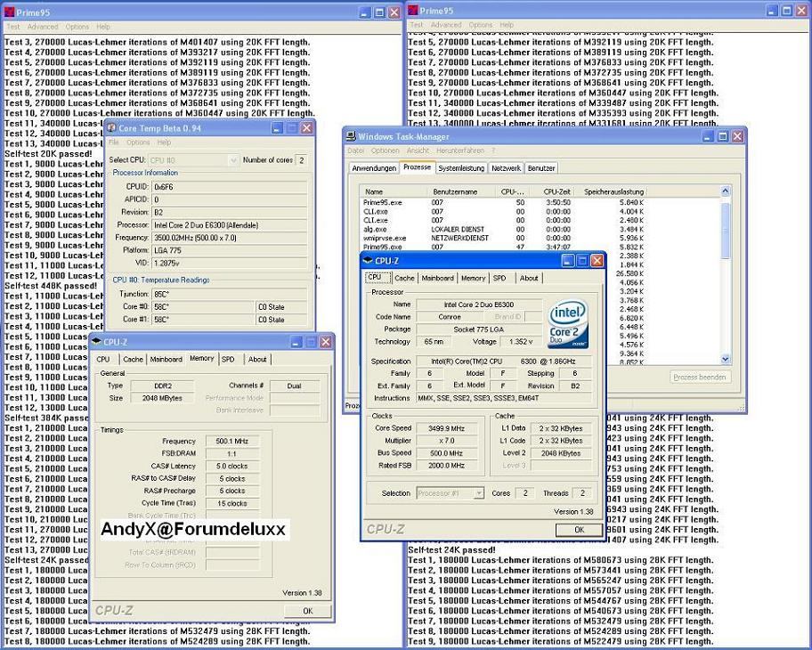
Task: Select the CPU tab in the CPU-Z processor window
Action: (375, 277)
